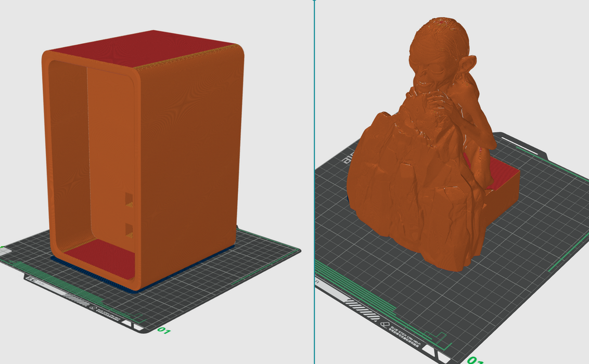Click the glue stick icon on left plate

(93, 309)
